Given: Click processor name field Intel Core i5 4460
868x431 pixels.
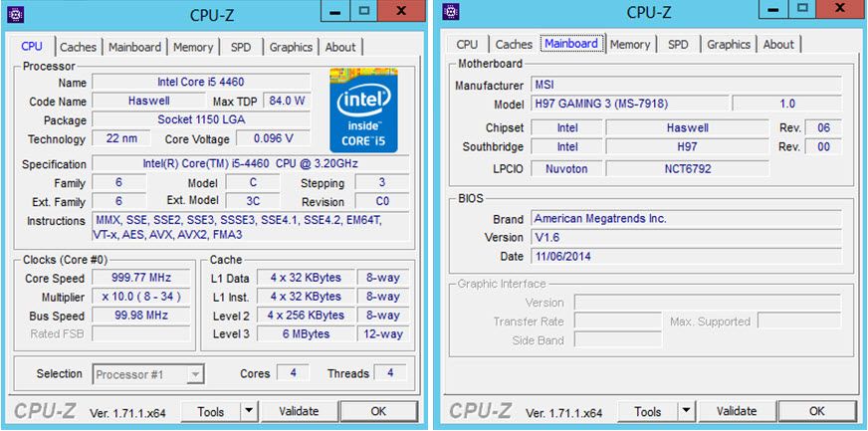Looking at the screenshot, I should 200,83.
